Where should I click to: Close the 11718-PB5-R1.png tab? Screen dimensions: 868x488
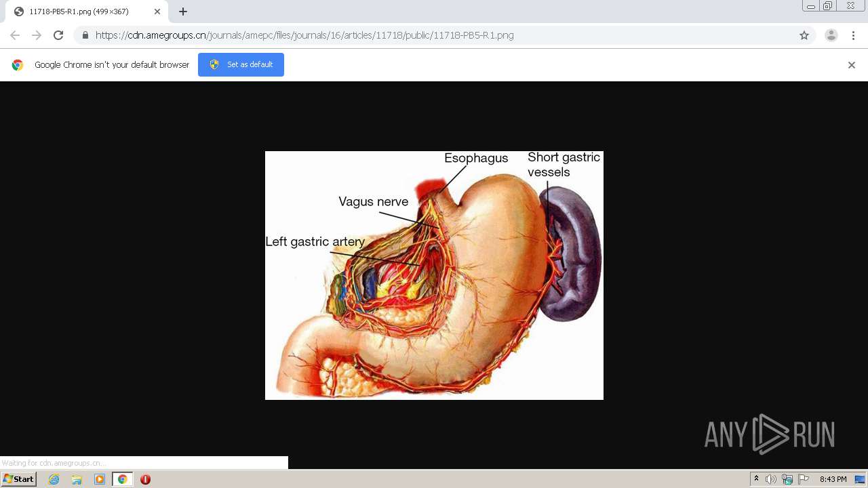click(157, 12)
